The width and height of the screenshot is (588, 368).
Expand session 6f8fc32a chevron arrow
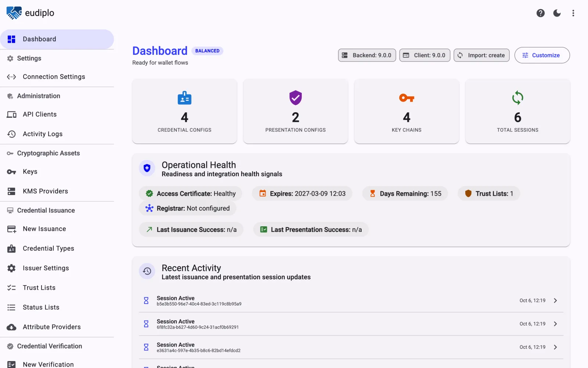point(555,324)
